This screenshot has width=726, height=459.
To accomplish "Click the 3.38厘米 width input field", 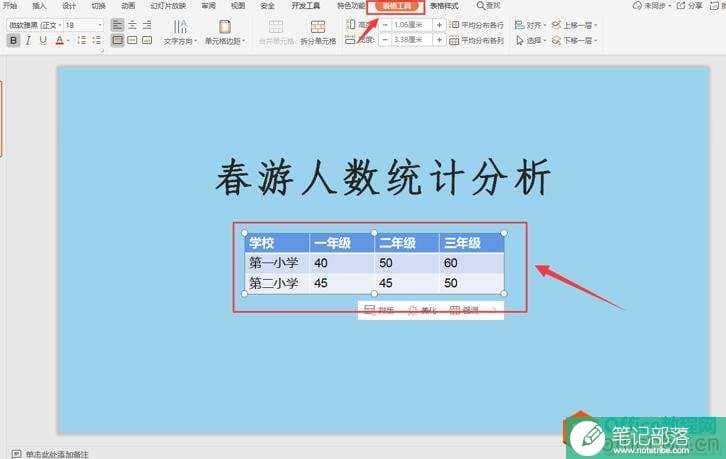I will 412,40.
